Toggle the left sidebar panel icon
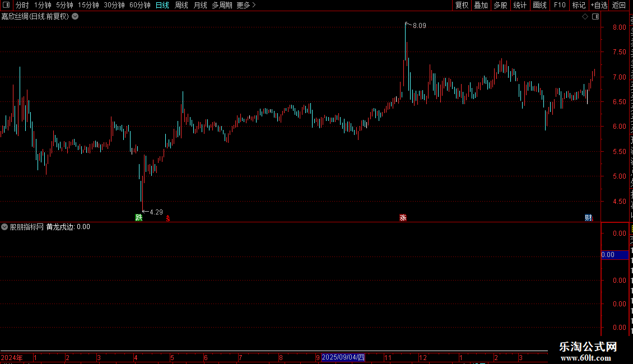Image resolution: width=633 pixels, height=364 pixels. click(x=6, y=5)
